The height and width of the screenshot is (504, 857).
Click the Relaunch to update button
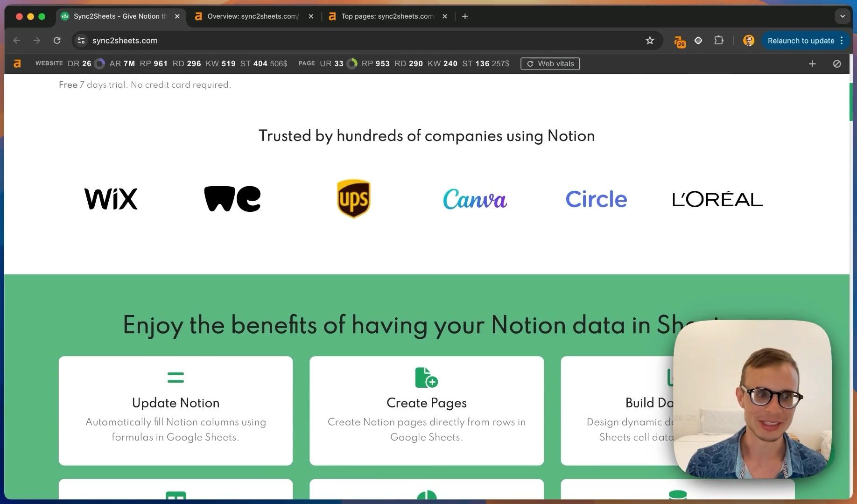pyautogui.click(x=801, y=41)
